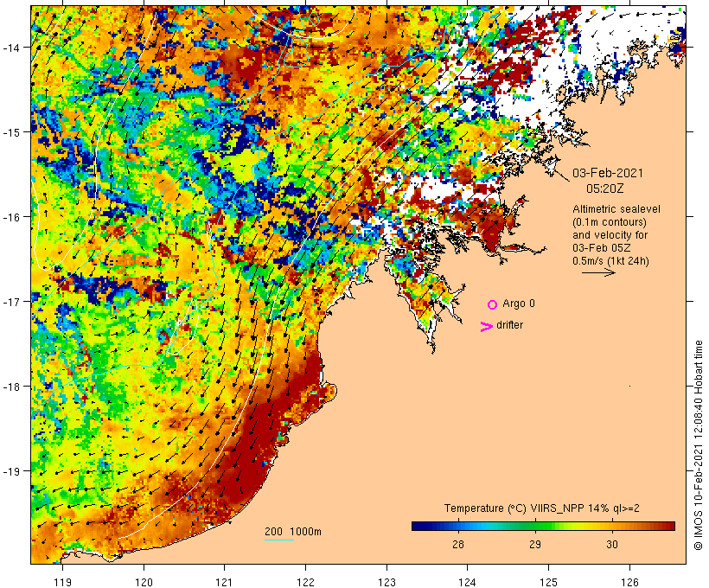Click the 126 longitude axis label
709x588 pixels.
click(629, 582)
